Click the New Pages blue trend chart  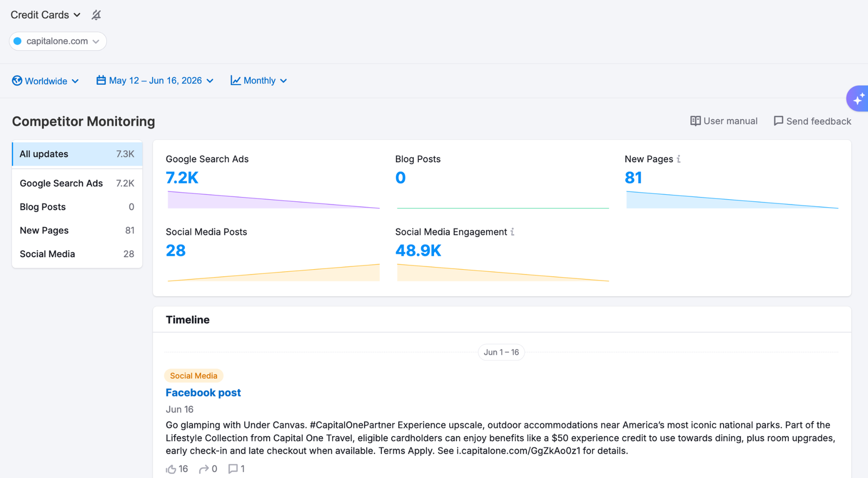click(x=732, y=200)
